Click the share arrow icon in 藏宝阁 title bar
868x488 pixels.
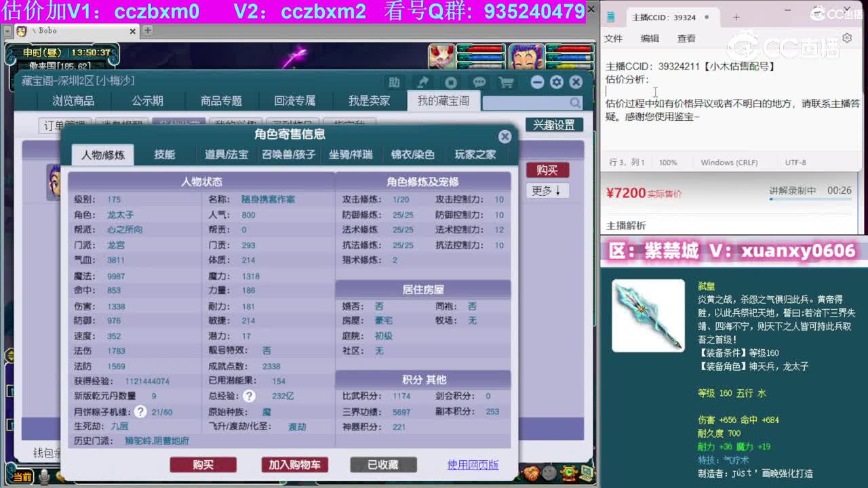[x=422, y=83]
